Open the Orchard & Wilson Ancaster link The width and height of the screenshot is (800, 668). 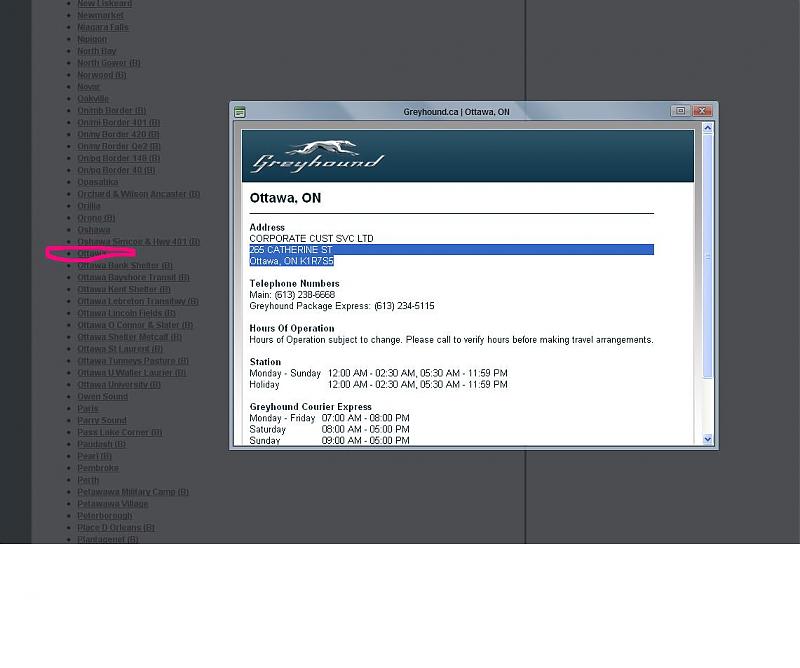point(138,194)
